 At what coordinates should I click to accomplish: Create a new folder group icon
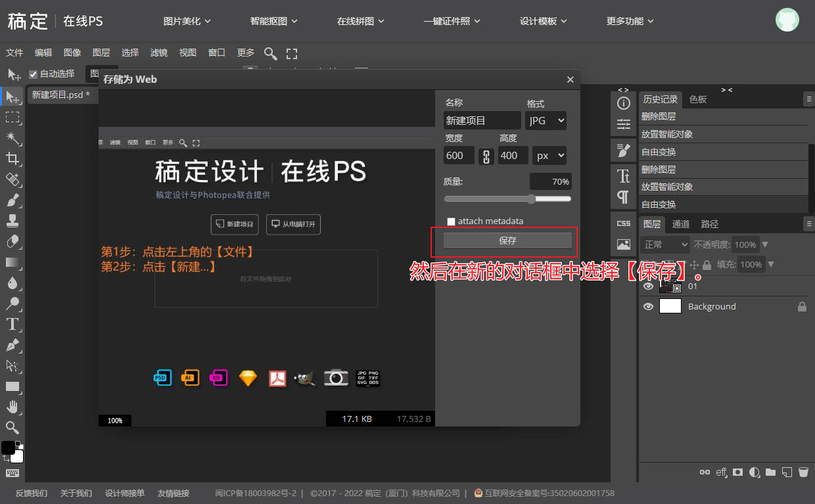[x=770, y=472]
